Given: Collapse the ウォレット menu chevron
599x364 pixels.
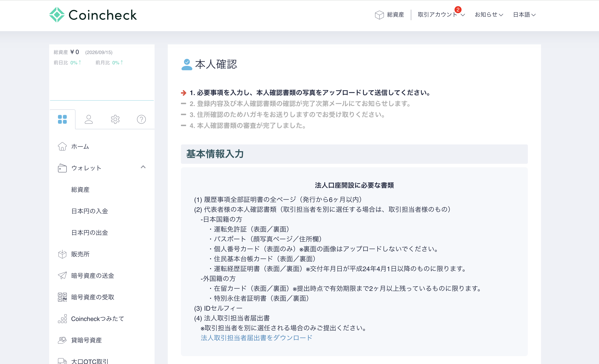Looking at the screenshot, I should point(143,167).
